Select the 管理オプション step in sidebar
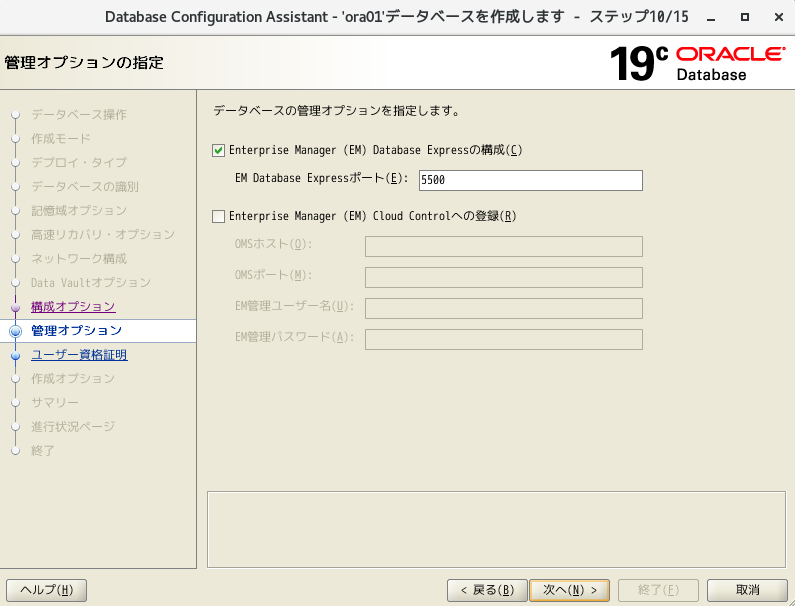Screen dimensions: 795x606 76,331
